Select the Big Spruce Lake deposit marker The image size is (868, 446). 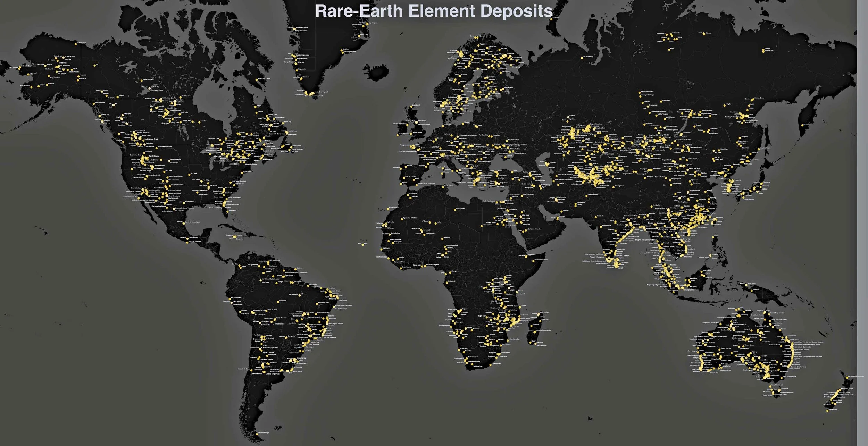[142, 80]
